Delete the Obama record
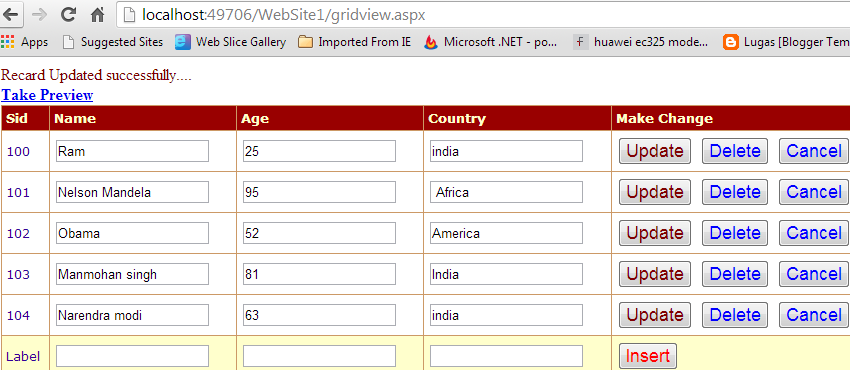 [x=735, y=233]
